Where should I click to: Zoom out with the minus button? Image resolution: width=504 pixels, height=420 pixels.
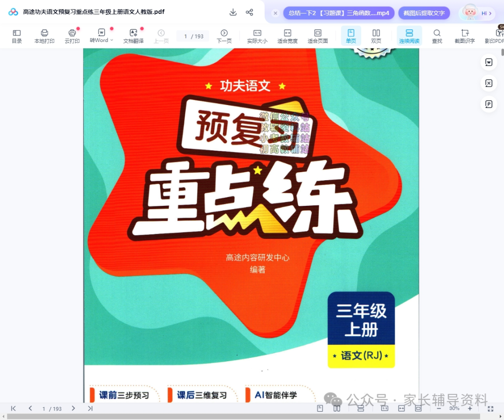click(x=439, y=408)
